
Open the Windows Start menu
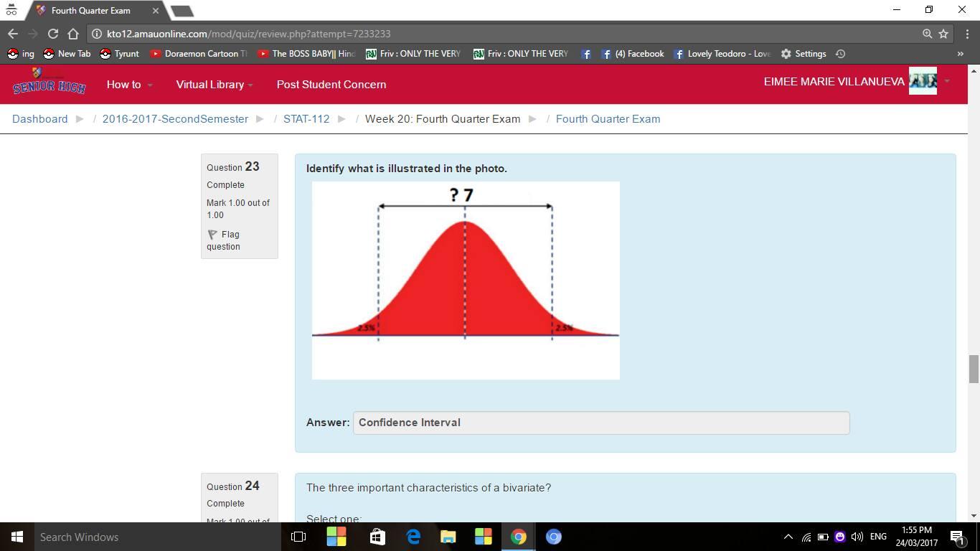tap(17, 537)
